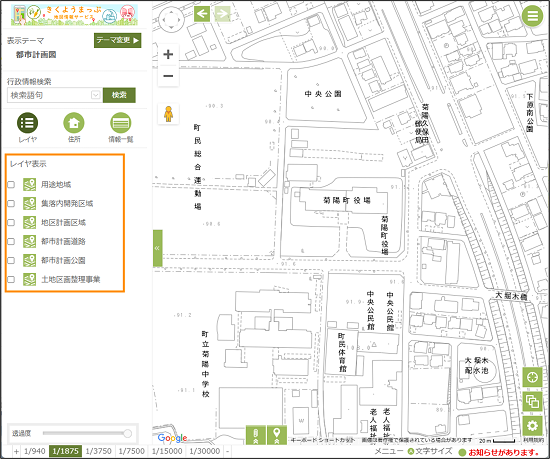Open the settings gear on map
Image resolution: width=550 pixels, height=459 pixels.
tap(532, 426)
